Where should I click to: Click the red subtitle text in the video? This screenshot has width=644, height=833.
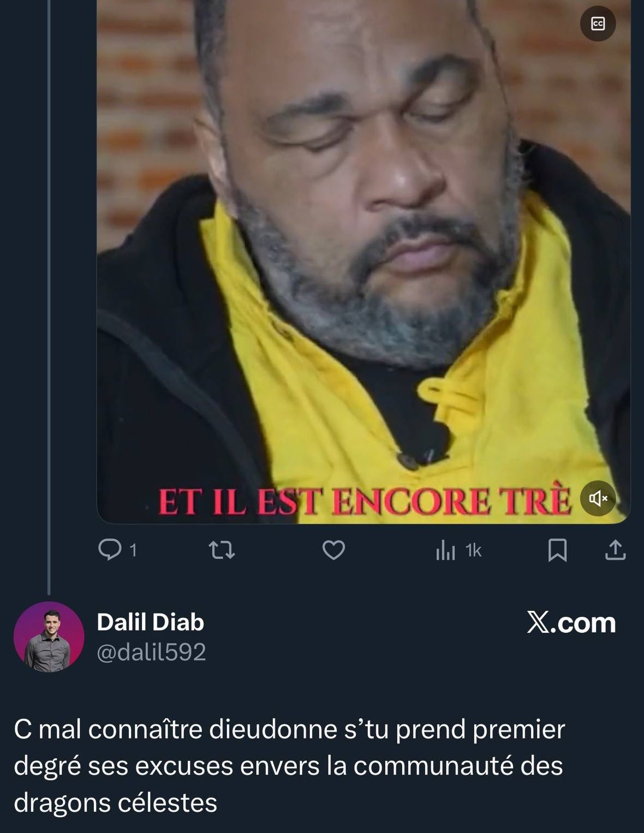pos(364,502)
